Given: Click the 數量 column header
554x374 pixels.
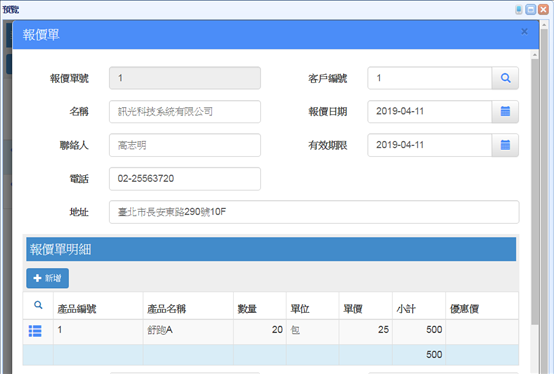Looking at the screenshot, I should pyautogui.click(x=260, y=306).
